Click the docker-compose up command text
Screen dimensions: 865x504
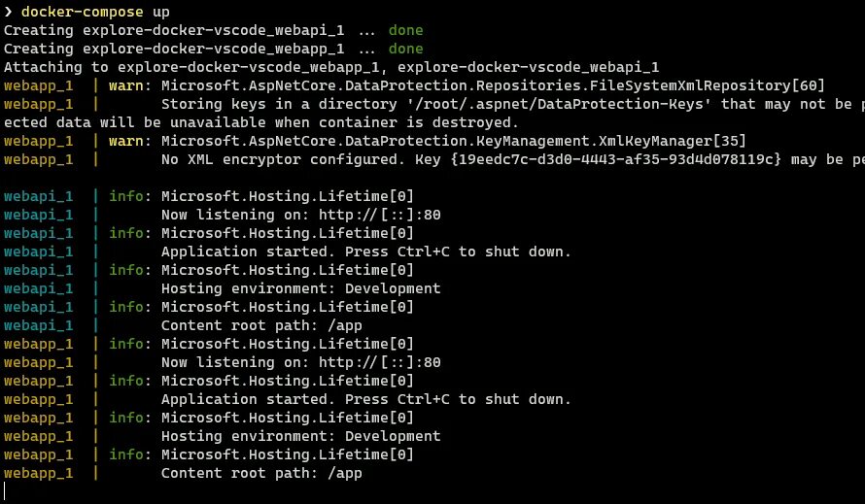[x=95, y=12]
